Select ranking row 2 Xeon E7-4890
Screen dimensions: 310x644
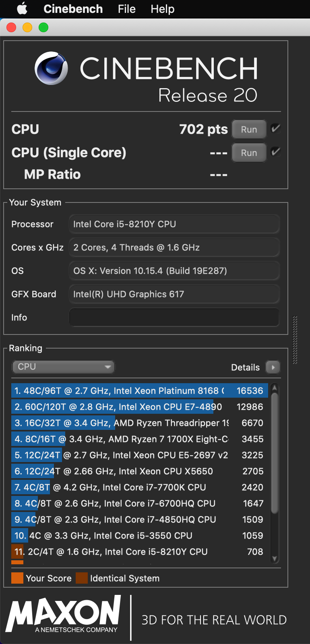(139, 407)
